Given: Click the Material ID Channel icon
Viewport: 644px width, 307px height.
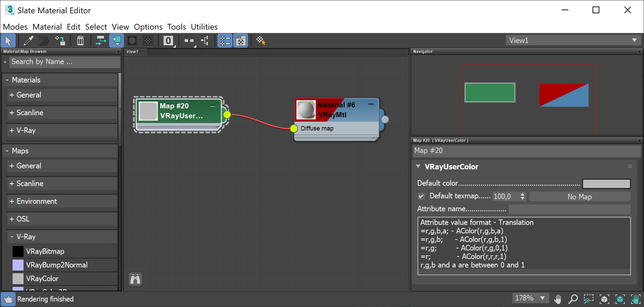Looking at the screenshot, I should [168, 41].
